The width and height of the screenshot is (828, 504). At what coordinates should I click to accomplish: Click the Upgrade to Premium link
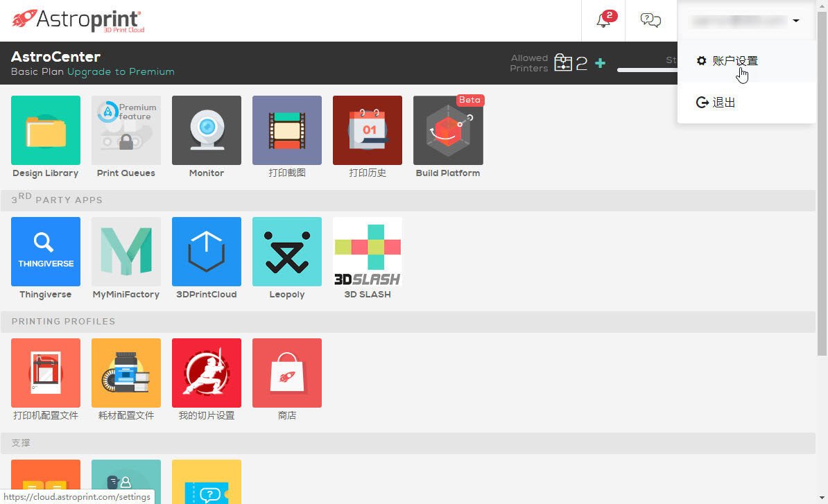(121, 72)
